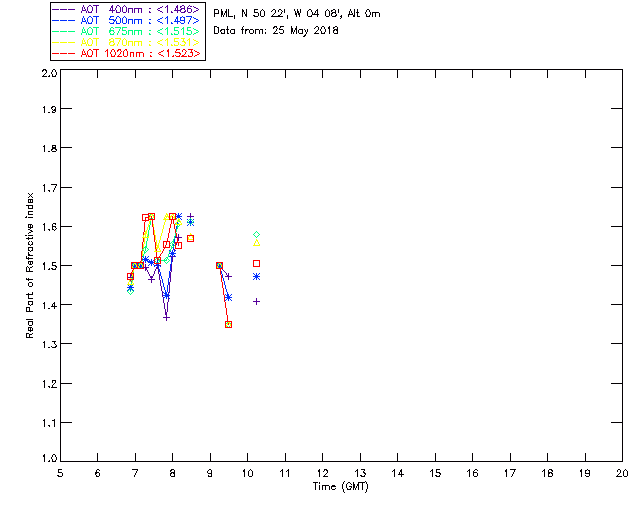Click x-axis tick label 11
Screen dimensions: 640x512
285,473
